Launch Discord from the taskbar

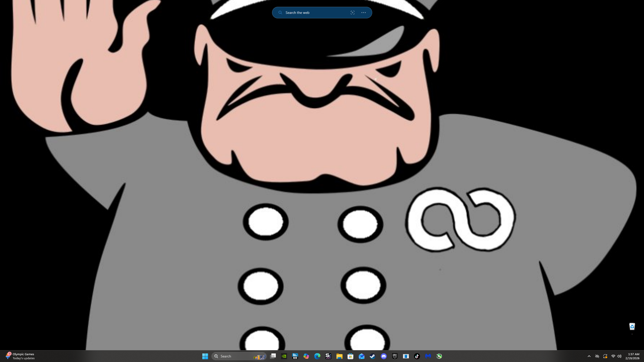[384, 356]
